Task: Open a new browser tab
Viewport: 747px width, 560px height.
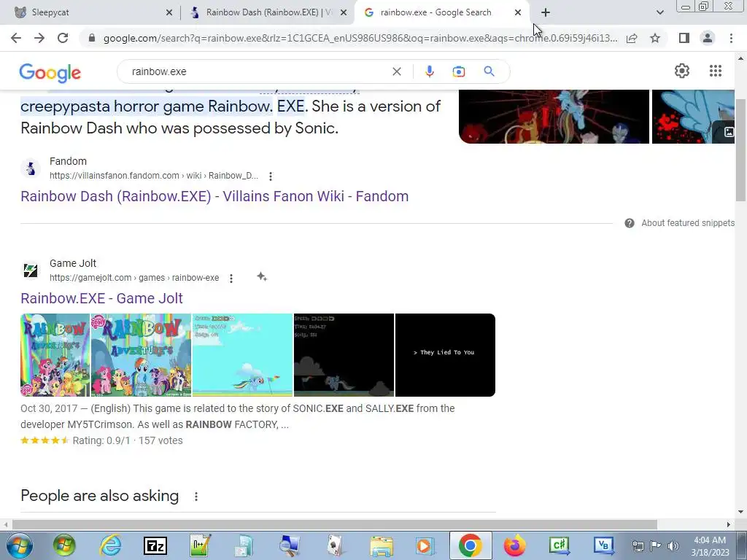Action: [546, 12]
